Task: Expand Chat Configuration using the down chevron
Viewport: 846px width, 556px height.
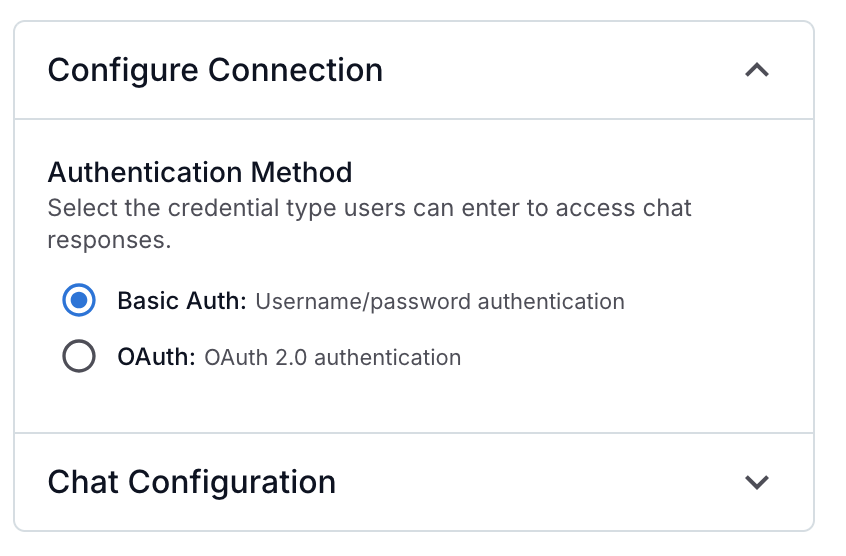Action: (x=757, y=482)
